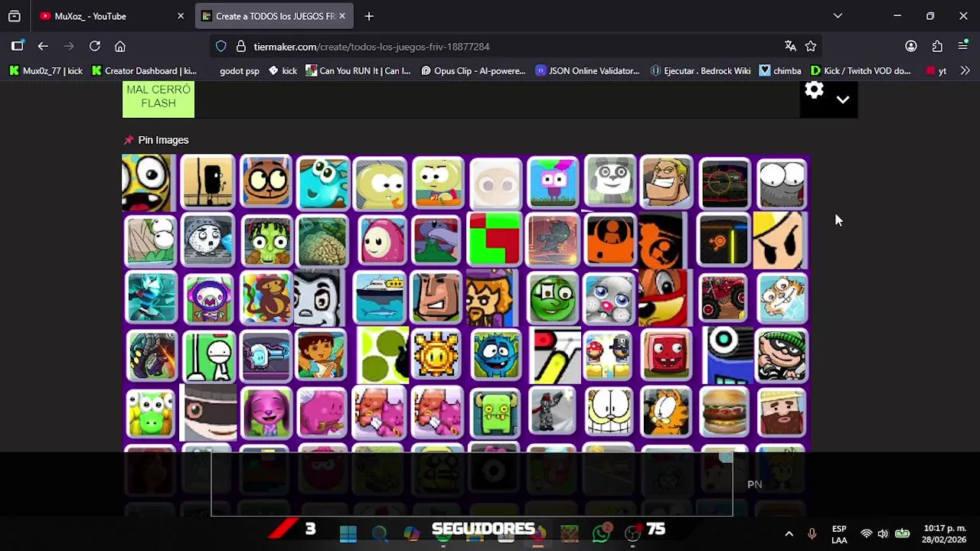Open JSON Online Validator bookmark

(587, 70)
